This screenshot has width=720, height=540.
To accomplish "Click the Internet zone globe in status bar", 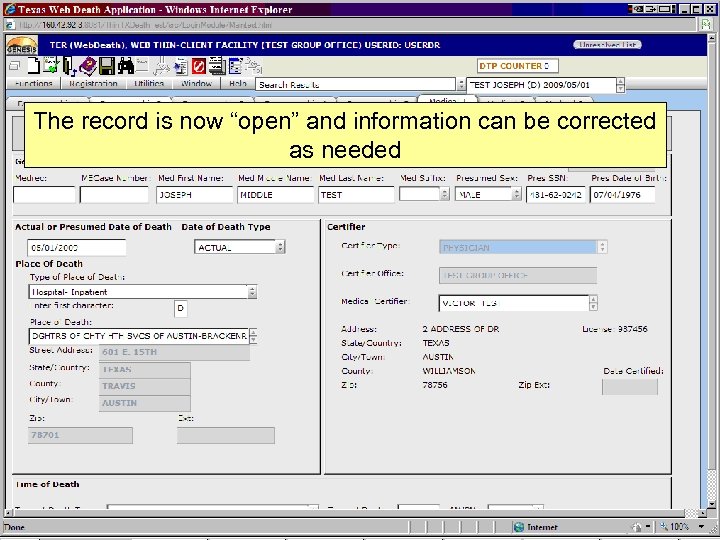I will [519, 527].
